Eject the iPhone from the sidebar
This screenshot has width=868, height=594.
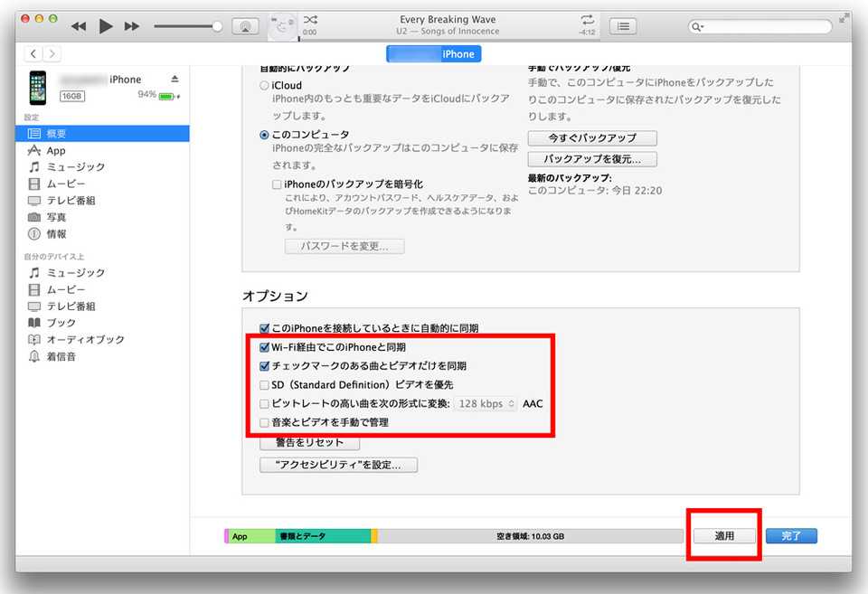click(x=175, y=80)
